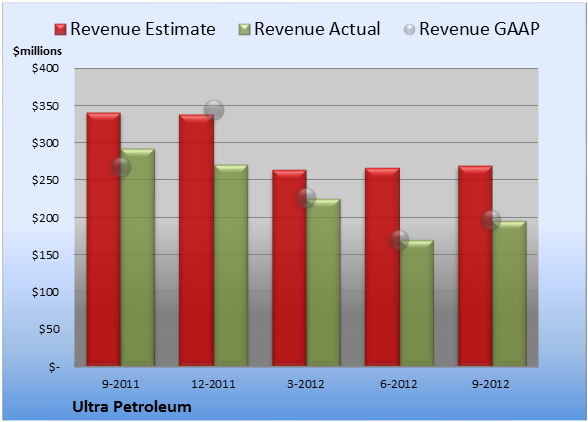Screen dimensions: 588x422
Task: Click the 12-2011 x-axis label
Action: tap(213, 384)
